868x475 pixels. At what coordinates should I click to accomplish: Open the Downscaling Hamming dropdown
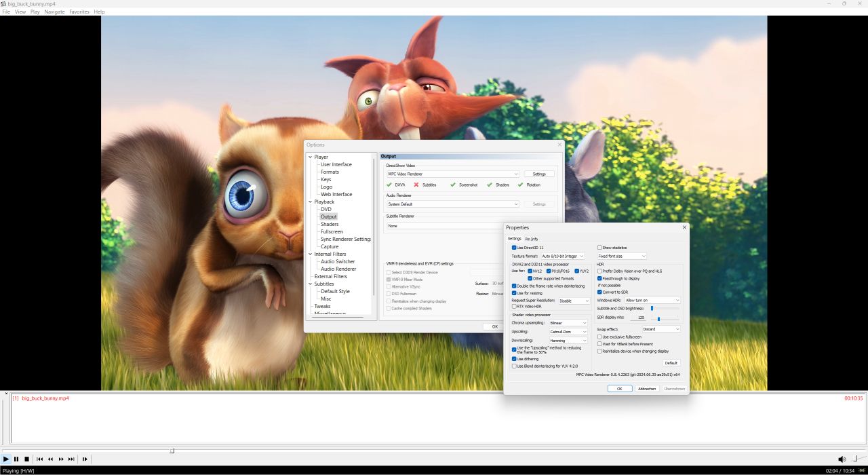click(568, 341)
